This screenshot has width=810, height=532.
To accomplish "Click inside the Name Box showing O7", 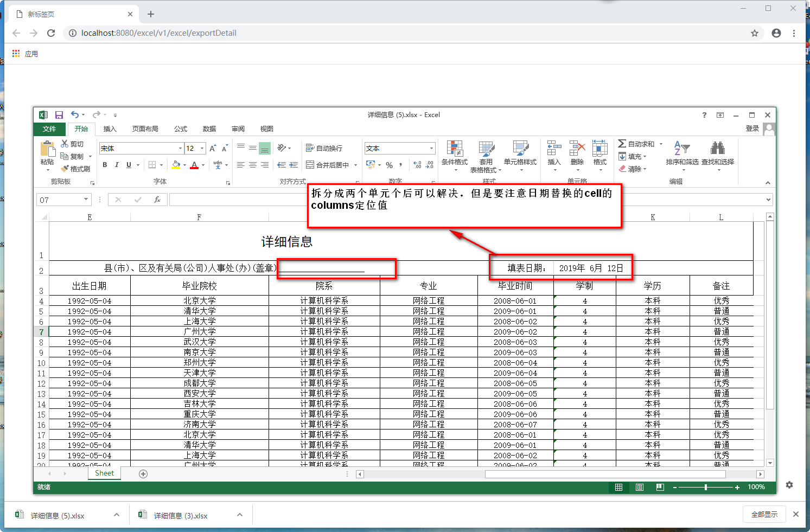I will pyautogui.click(x=60, y=200).
